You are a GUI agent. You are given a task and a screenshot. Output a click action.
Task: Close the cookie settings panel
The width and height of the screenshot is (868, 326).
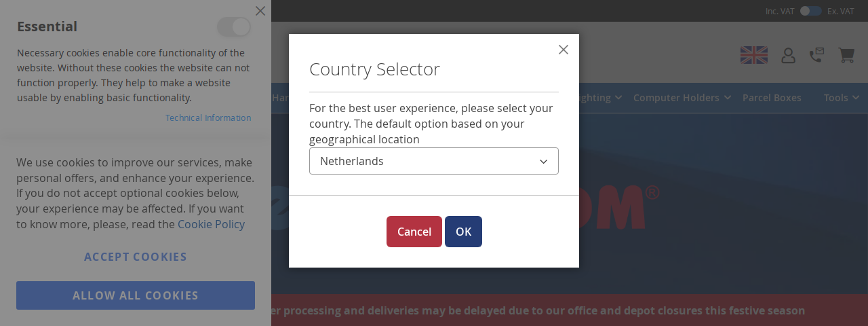click(260, 11)
